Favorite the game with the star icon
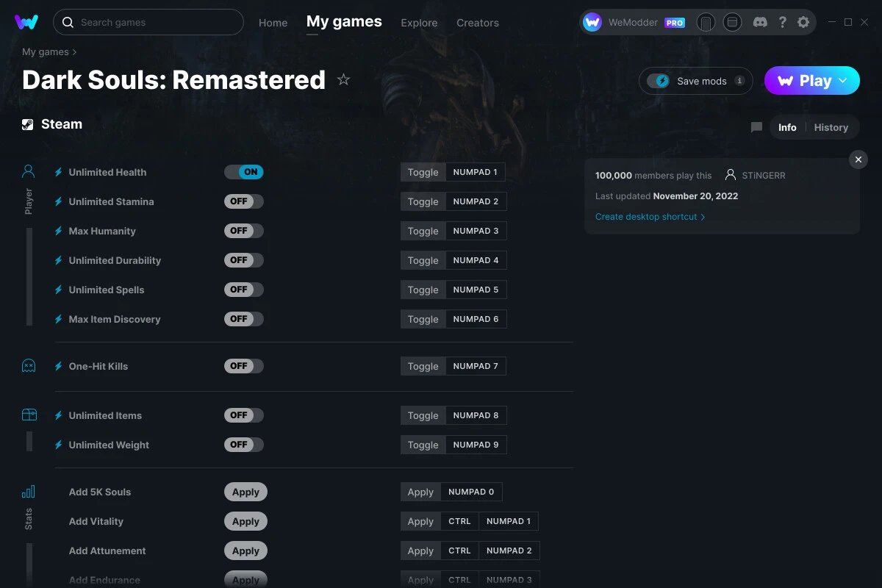The width and height of the screenshot is (882, 588). tap(343, 80)
